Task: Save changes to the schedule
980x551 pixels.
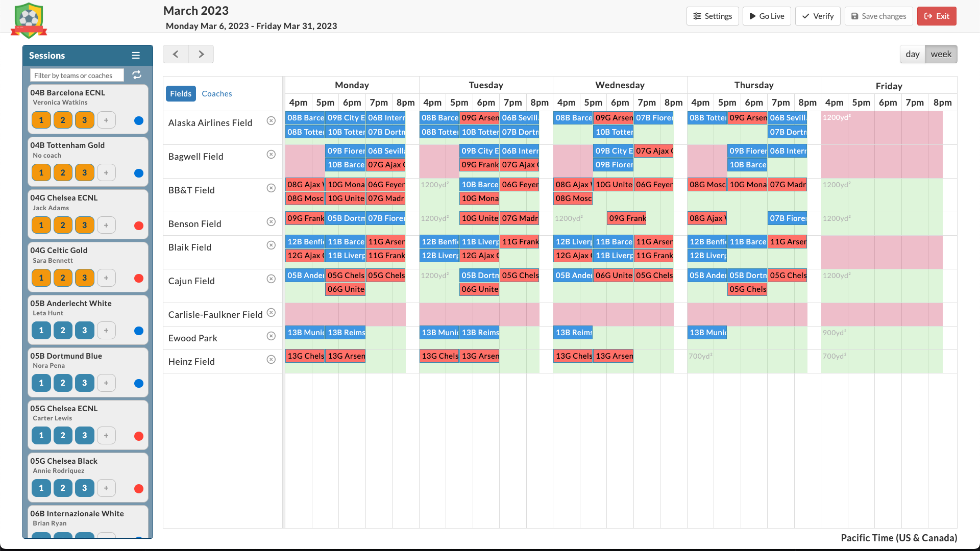Action: click(878, 16)
